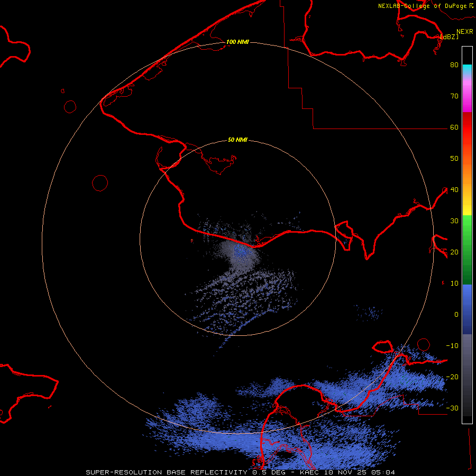Click the KAEC 10 NOV 25 05:04 timestamp
Screen dimensions: 476x476
coord(347,472)
